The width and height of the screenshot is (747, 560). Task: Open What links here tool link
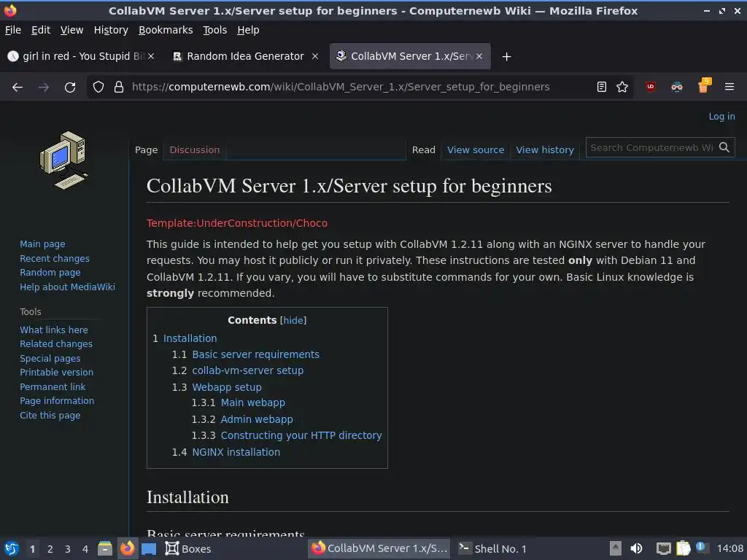click(53, 330)
